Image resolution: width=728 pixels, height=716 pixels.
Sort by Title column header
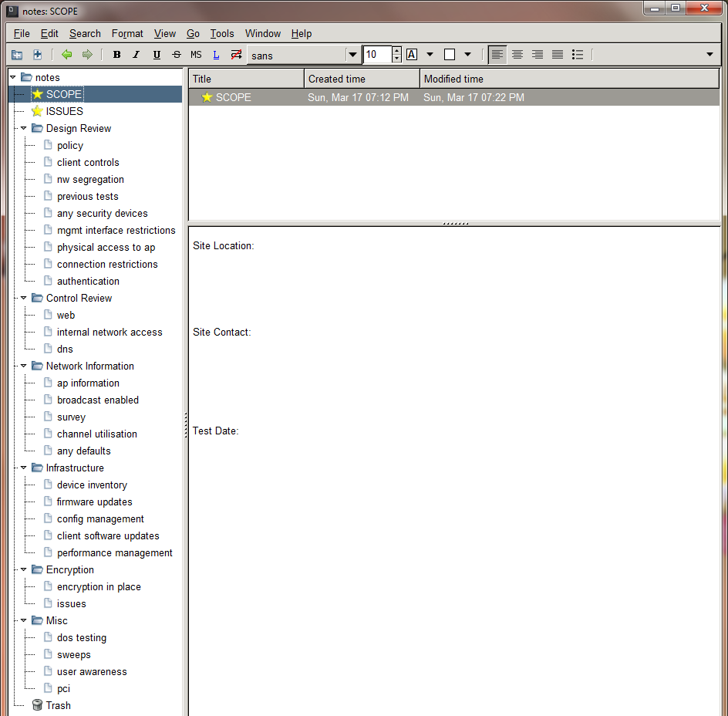tap(246, 79)
